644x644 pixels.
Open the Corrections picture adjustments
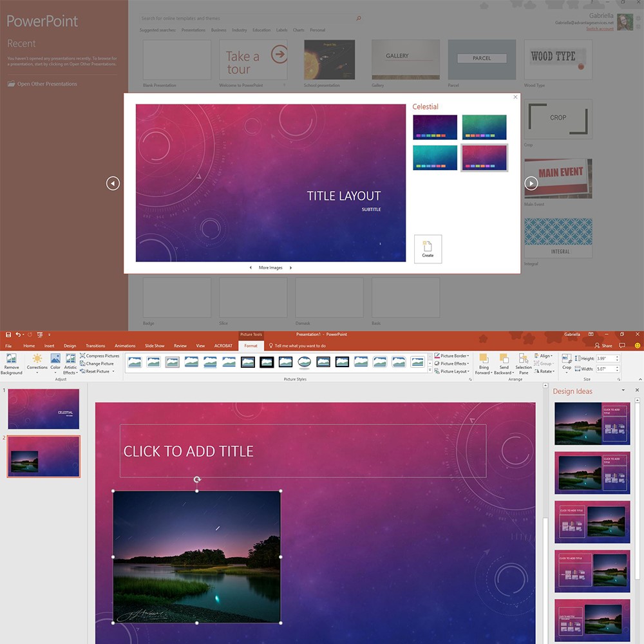pos(37,363)
